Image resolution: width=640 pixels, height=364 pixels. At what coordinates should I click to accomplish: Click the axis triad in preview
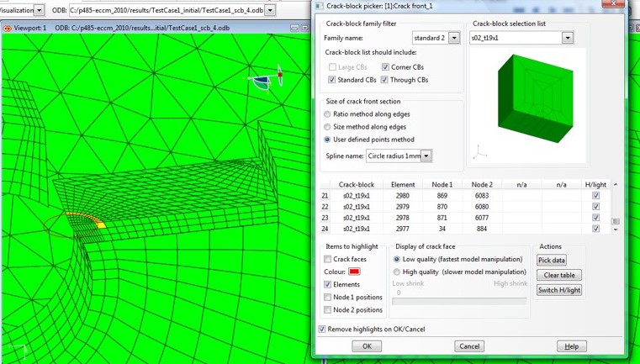(479, 153)
